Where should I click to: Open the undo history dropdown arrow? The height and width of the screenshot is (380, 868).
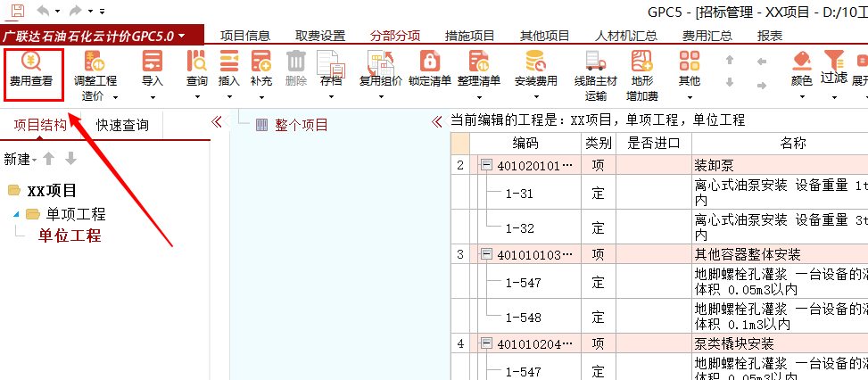[58, 11]
